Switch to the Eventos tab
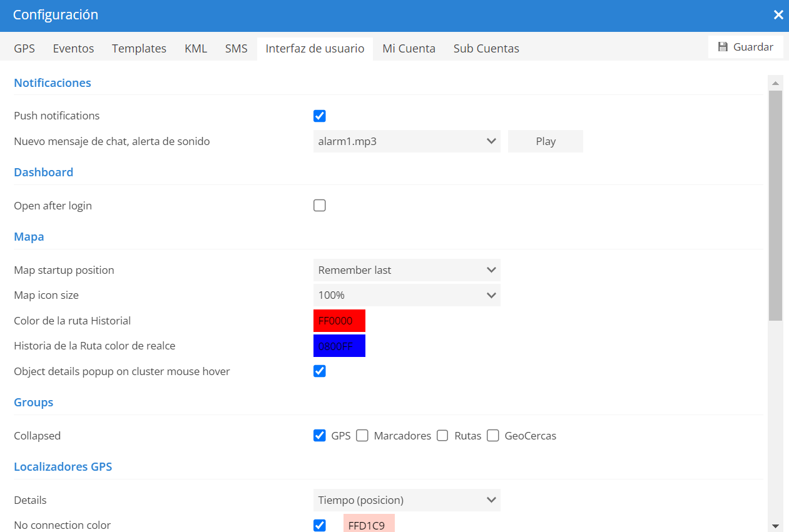789x532 pixels. [73, 48]
